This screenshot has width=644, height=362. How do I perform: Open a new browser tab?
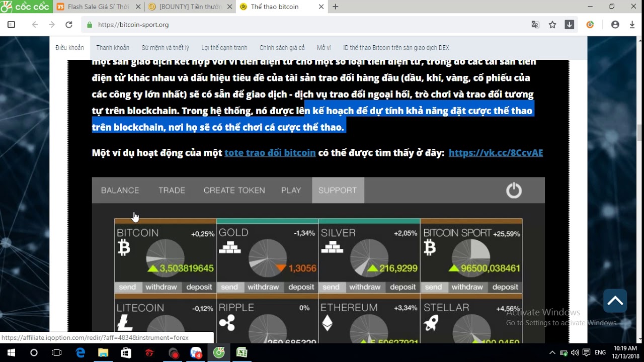(x=336, y=7)
